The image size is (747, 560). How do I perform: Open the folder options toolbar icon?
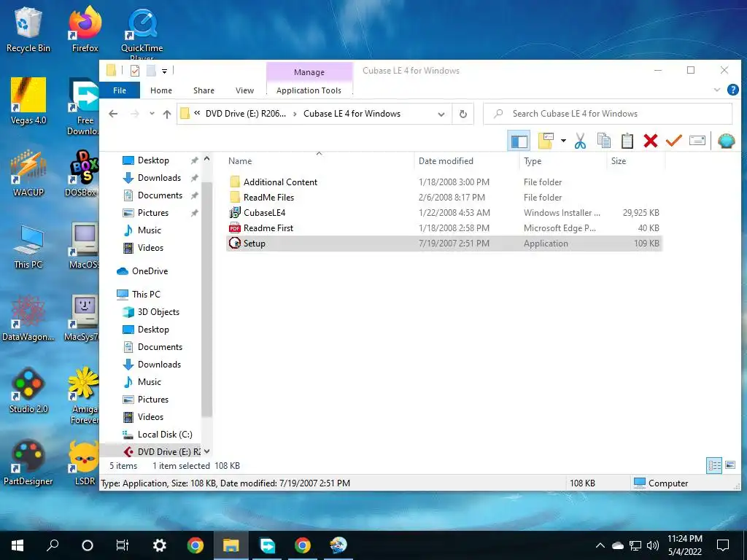(x=546, y=141)
